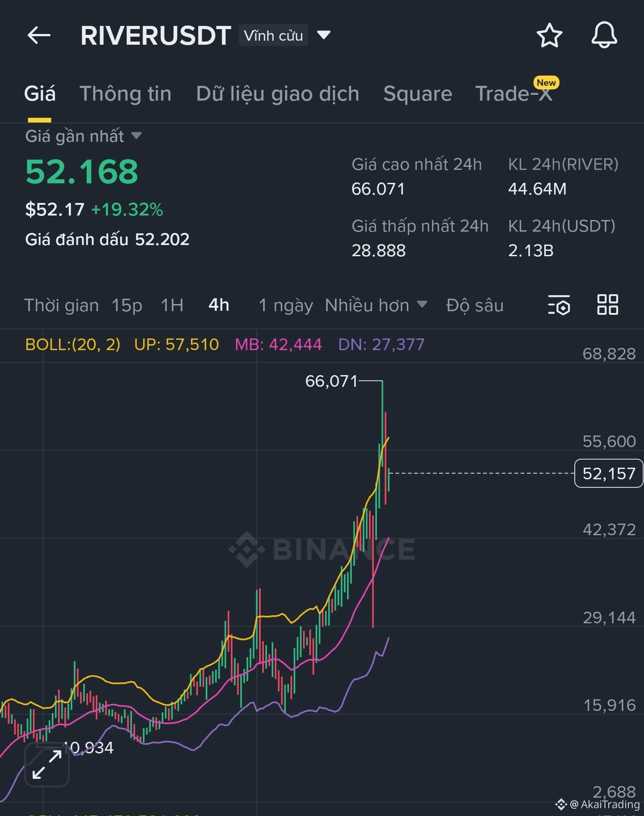
Task: Tap the 15,916 price axis label
Action: (609, 705)
